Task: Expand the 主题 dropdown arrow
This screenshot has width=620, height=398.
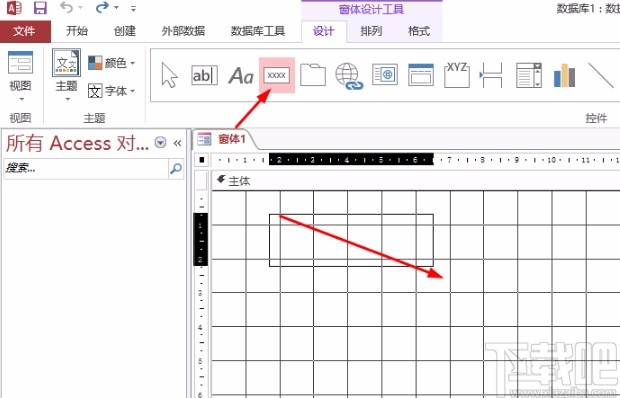Action: click(x=67, y=99)
